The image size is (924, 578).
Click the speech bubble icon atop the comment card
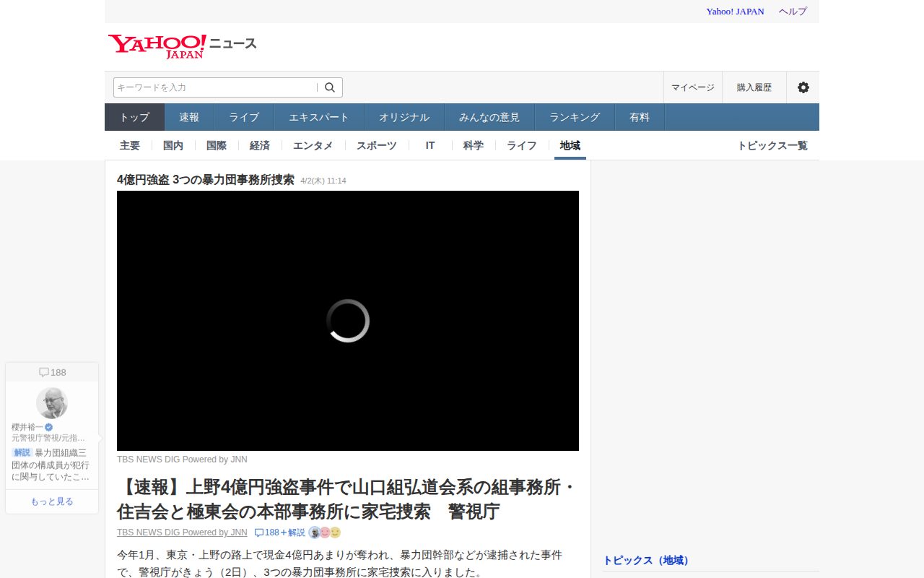(x=45, y=371)
